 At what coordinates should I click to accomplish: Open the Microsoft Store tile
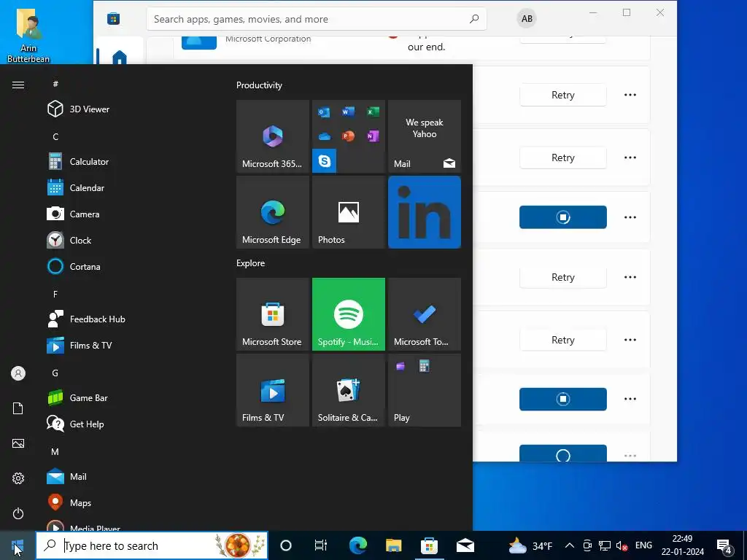coord(273,314)
